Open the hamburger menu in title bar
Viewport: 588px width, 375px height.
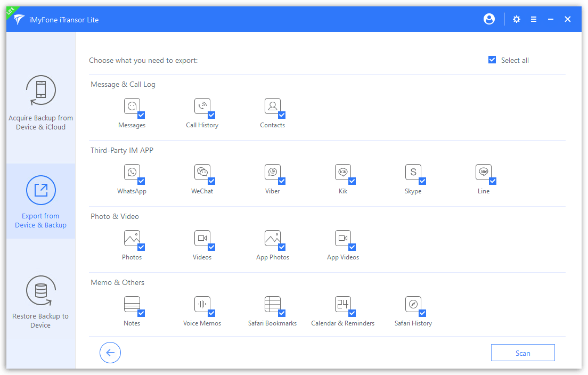click(534, 19)
